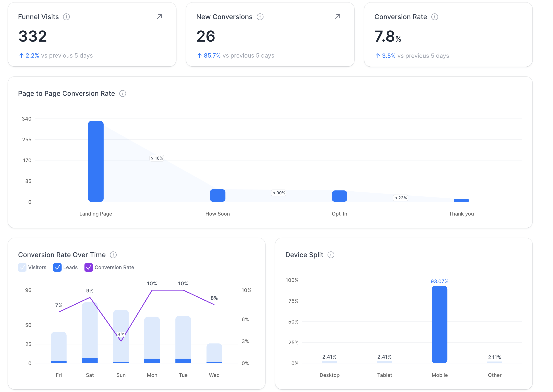Screen dimensions: 553x392
Task: Disable the Leads checkbox
Action: 57,267
